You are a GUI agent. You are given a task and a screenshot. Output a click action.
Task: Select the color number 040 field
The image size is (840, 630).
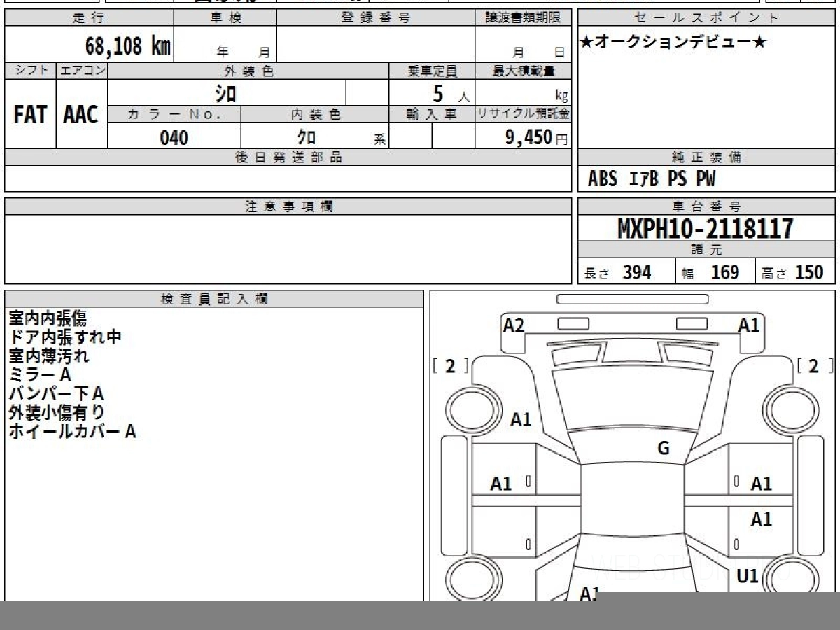pyautogui.click(x=174, y=138)
